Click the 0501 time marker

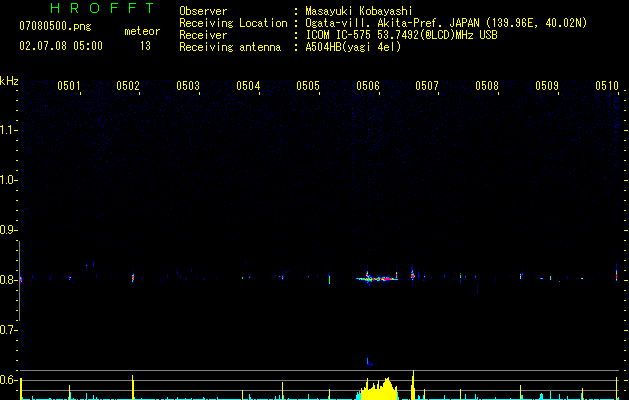coord(69,85)
